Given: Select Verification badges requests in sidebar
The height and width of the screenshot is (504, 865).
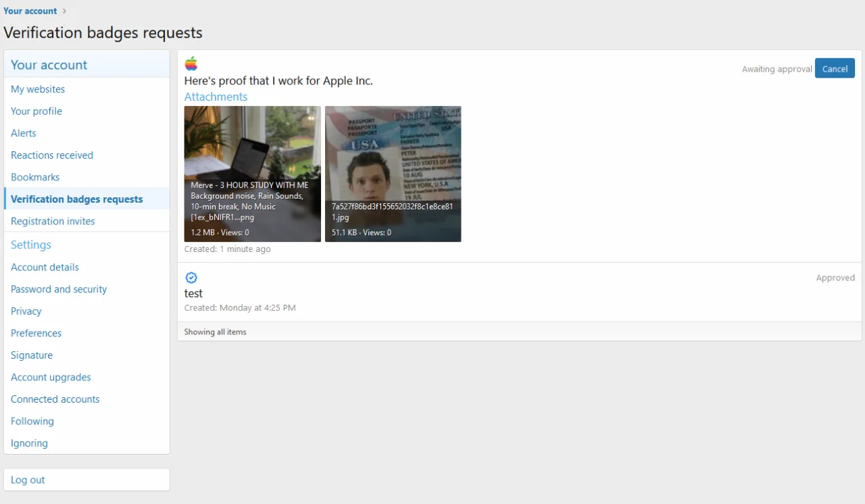Looking at the screenshot, I should click(76, 199).
